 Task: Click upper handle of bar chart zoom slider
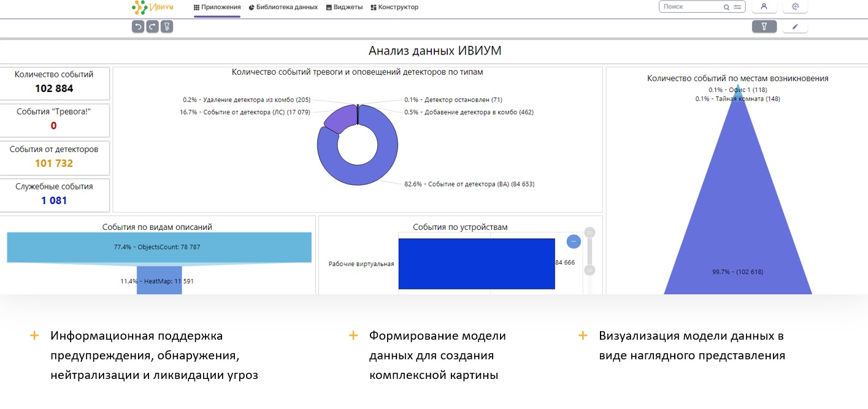[590, 232]
